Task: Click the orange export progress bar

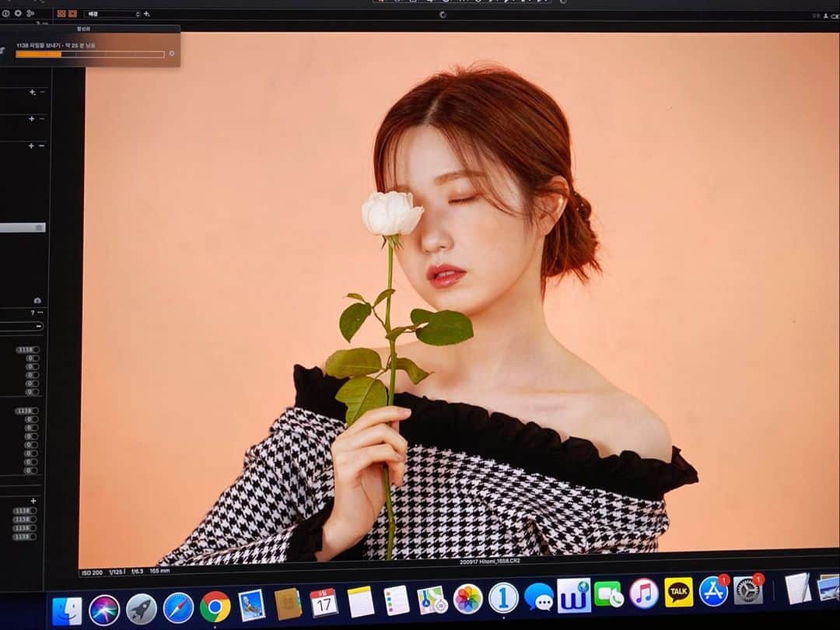Action: 90,54
